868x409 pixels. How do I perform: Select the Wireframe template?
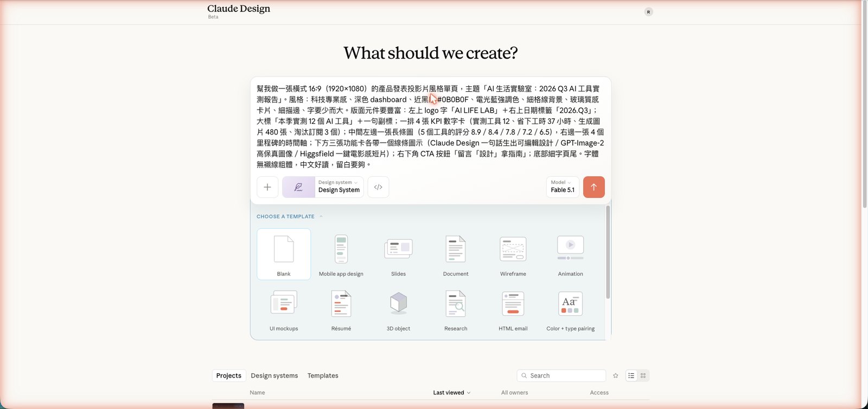(x=513, y=254)
